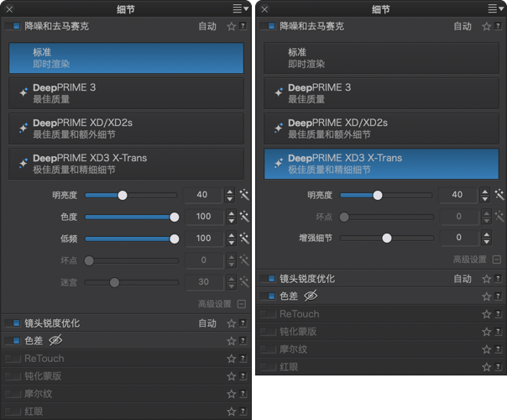
Task: Click 明亮度 value field in left panel
Action: click(x=203, y=195)
